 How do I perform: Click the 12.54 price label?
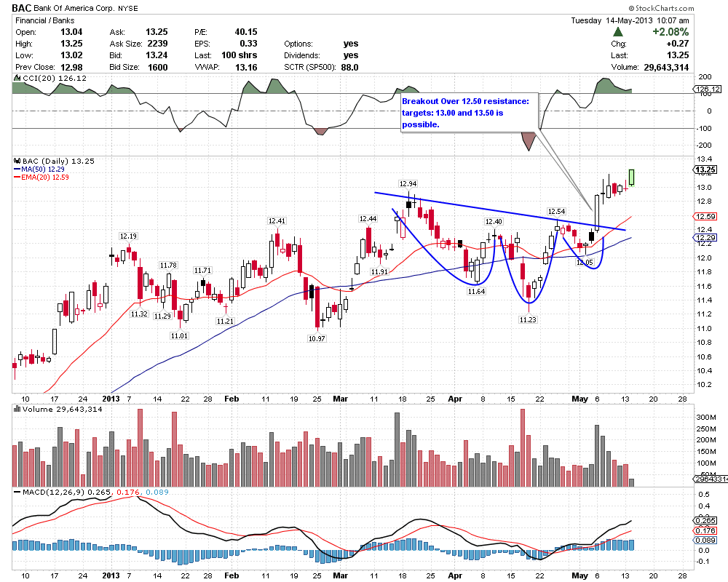(x=556, y=212)
